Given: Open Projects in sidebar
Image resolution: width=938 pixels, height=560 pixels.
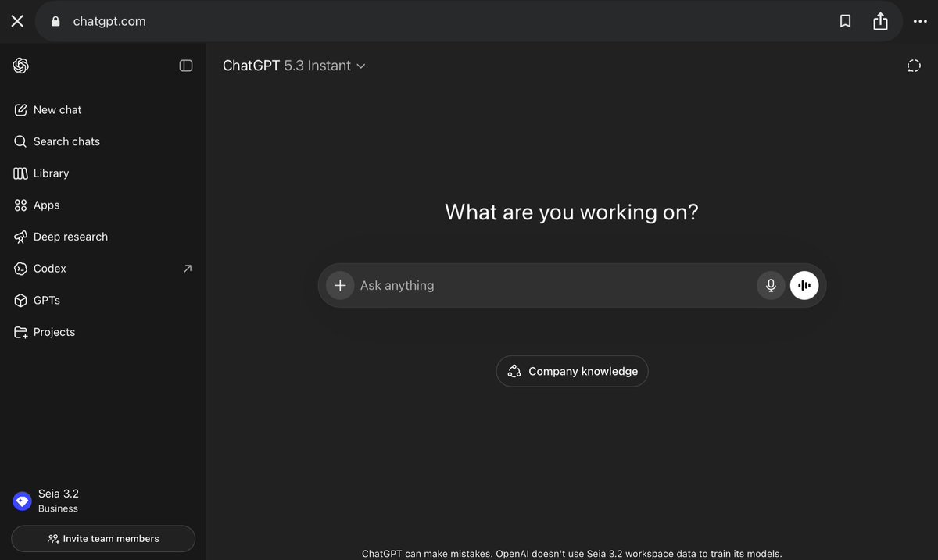Looking at the screenshot, I should 102,332.
